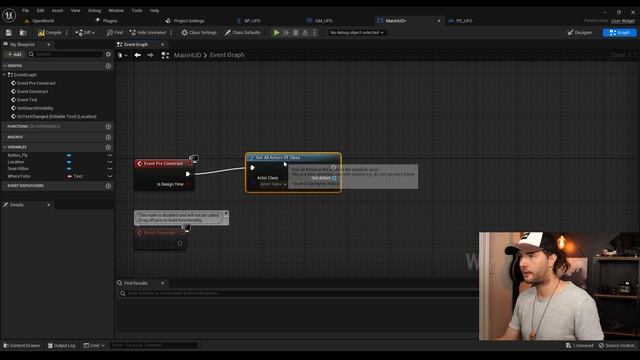The image size is (640, 360).
Task: Click Find in the toolbar
Action: (115, 33)
